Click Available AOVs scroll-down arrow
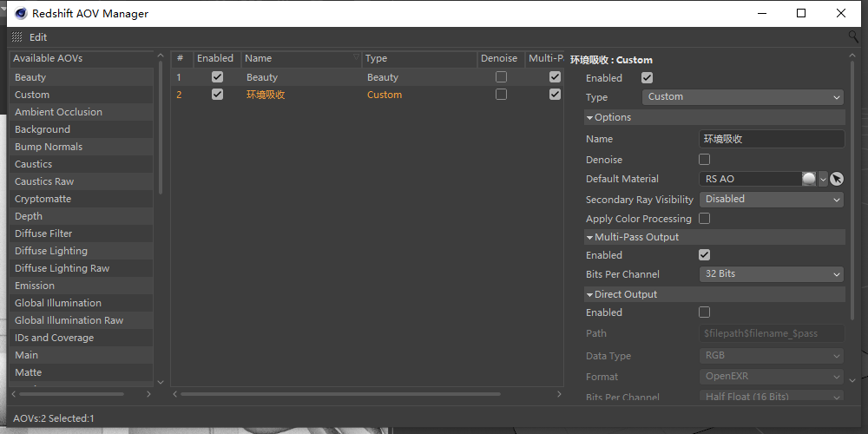 pos(161,382)
